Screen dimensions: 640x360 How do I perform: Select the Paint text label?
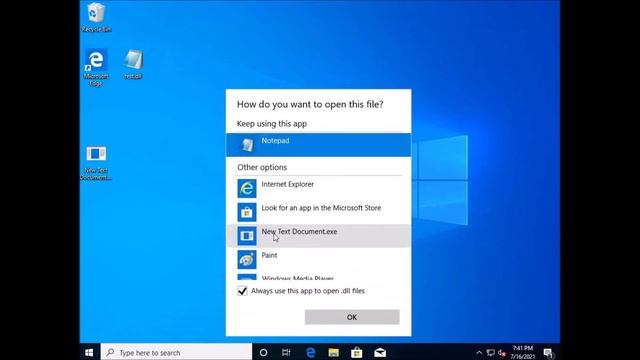pos(269,255)
